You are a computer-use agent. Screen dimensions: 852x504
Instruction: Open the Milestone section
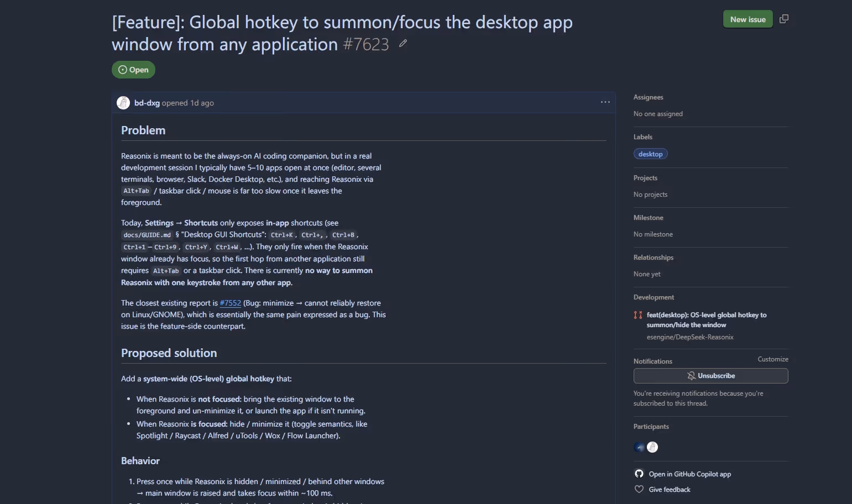[x=649, y=218]
